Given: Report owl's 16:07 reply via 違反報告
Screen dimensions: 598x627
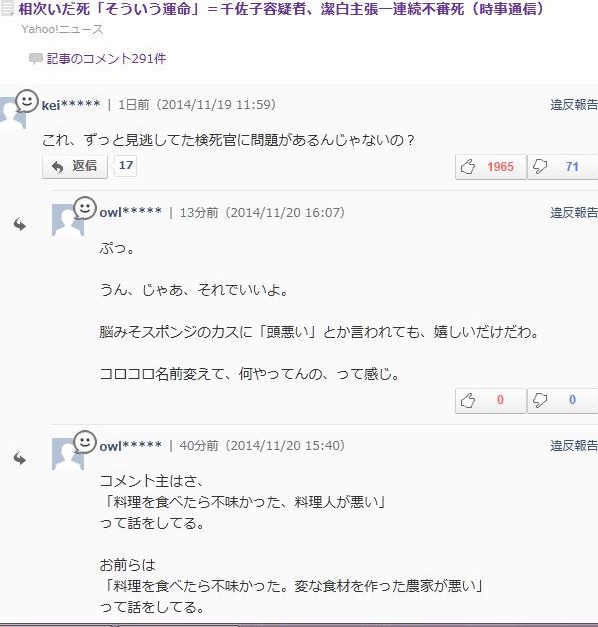Looking at the screenshot, I should 574,212.
